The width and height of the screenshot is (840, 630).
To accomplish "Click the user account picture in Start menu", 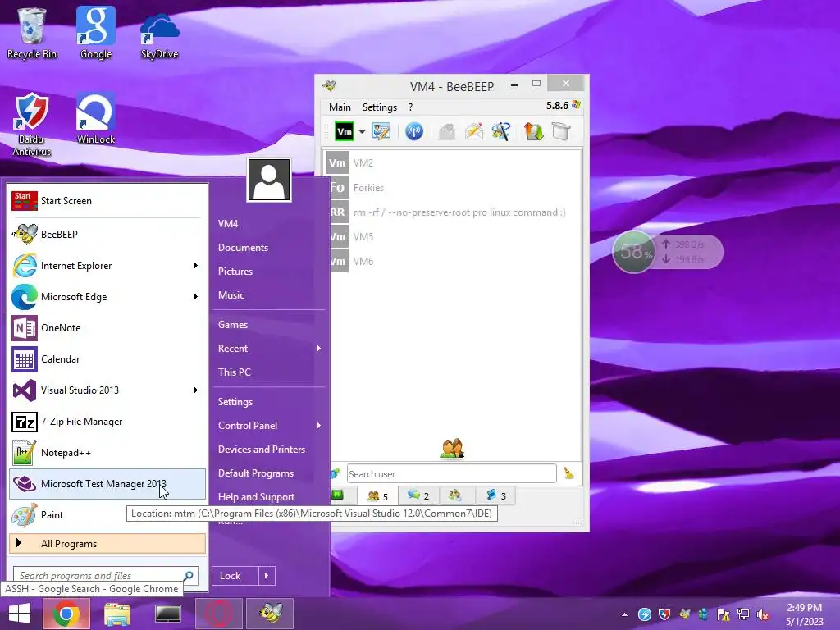I will click(269, 180).
